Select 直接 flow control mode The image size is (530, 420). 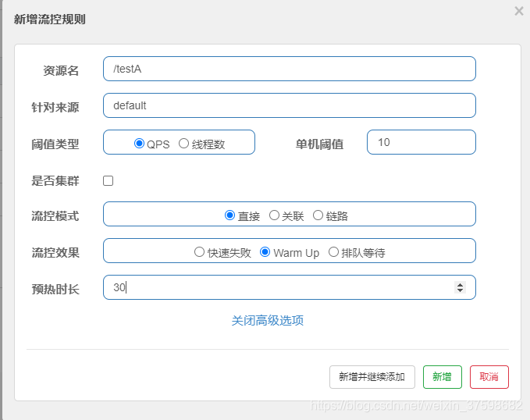click(x=229, y=215)
